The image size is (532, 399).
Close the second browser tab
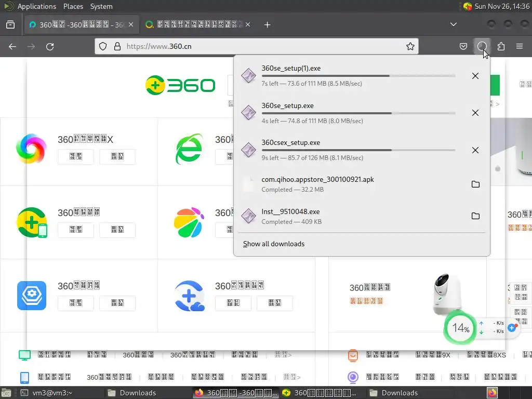point(248,24)
